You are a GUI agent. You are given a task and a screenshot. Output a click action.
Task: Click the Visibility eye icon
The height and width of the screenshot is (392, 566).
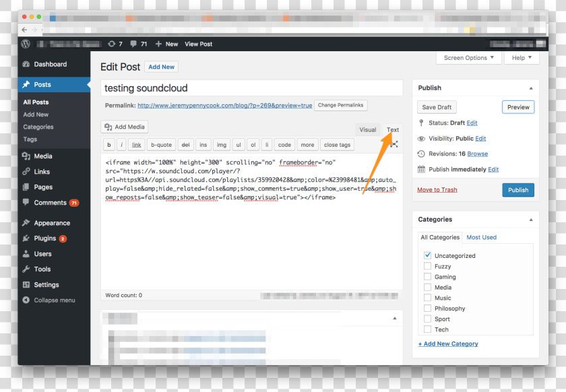421,139
